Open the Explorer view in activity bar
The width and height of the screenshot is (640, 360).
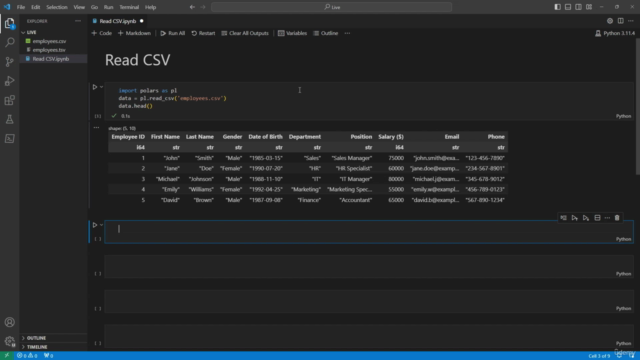point(9,23)
